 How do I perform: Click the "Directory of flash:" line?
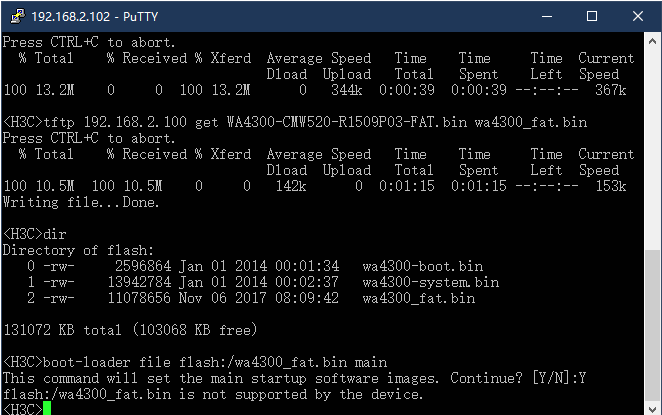click(x=74, y=249)
